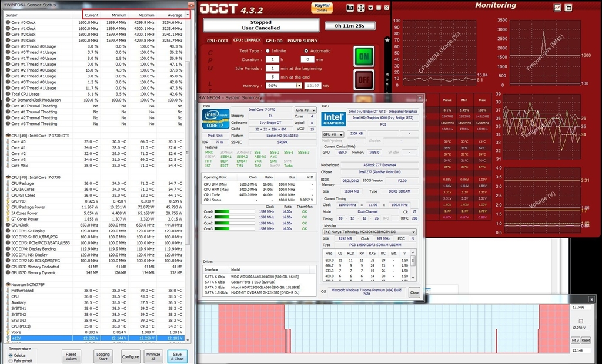Screen dimensions: 602x364
Task: Click the memory timing table scrollbar
Action: (413, 265)
